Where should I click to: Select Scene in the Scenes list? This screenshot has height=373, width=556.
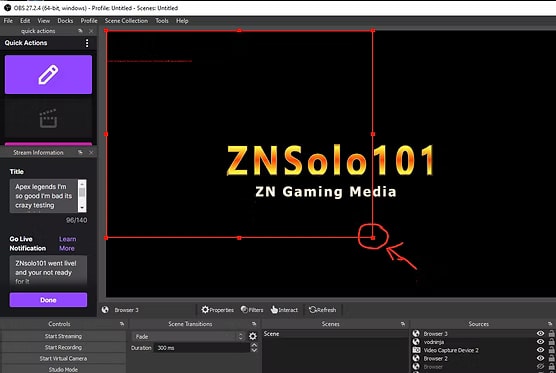(x=335, y=334)
